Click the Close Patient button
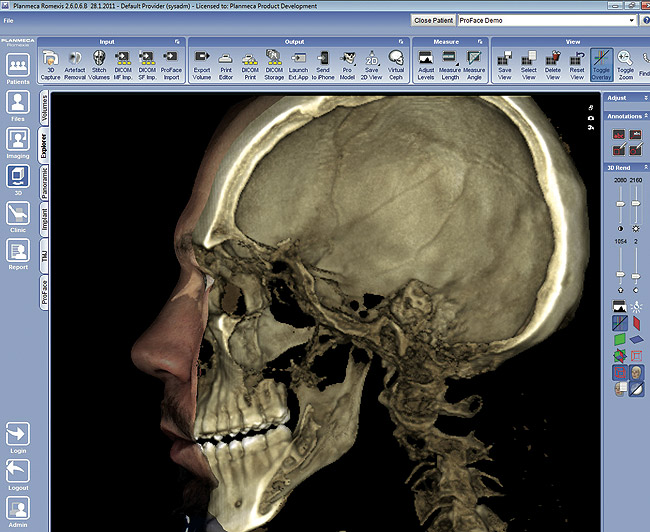Screen dimensions: 650x532 point(432,20)
